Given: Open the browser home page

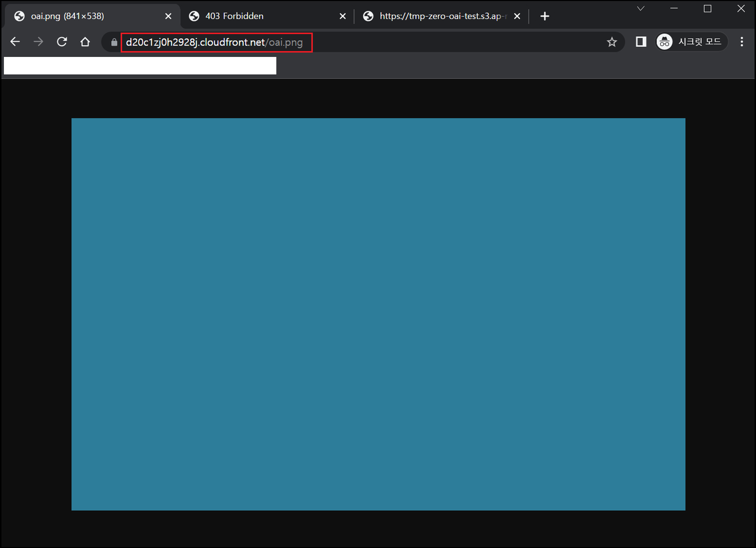Looking at the screenshot, I should [85, 42].
